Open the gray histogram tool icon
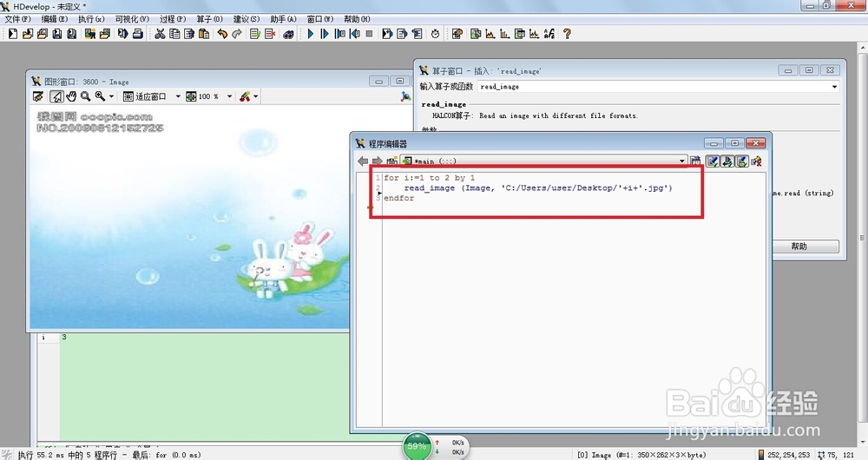This screenshot has height=460, width=868. pos(490,34)
